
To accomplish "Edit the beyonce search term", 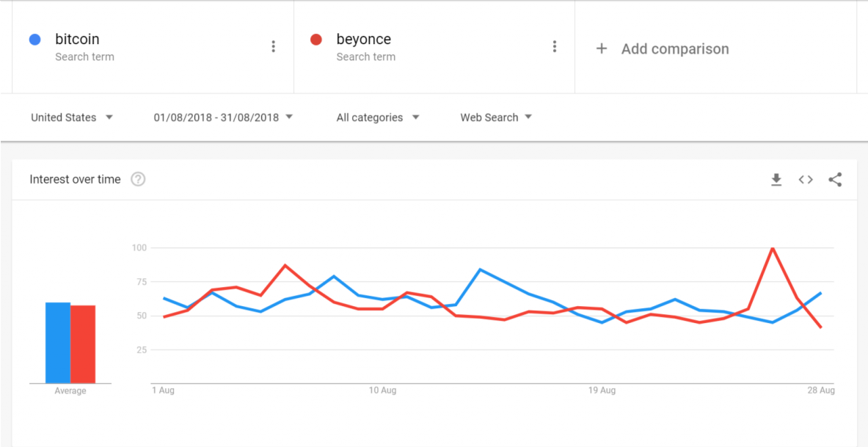I will [363, 40].
